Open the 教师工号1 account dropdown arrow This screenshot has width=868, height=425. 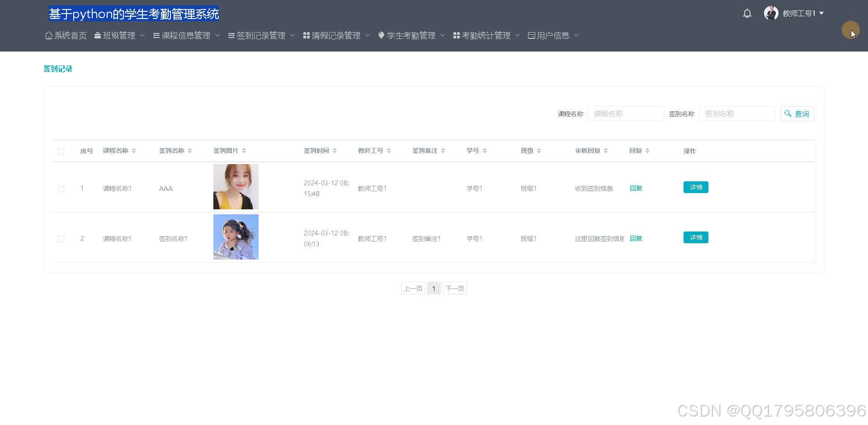point(821,14)
